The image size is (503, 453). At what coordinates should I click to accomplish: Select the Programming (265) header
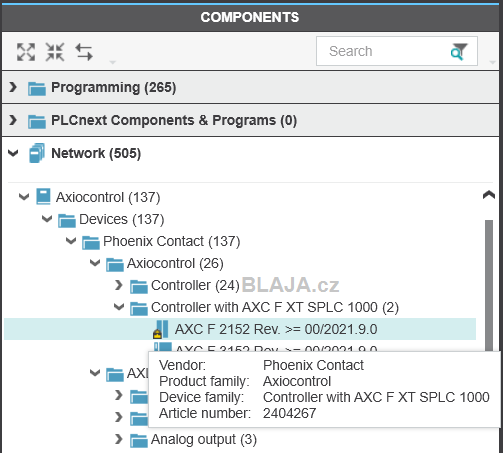251,87
